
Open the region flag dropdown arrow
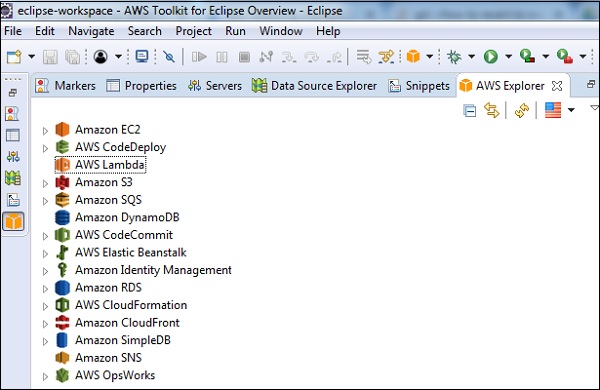pyautogui.click(x=571, y=110)
